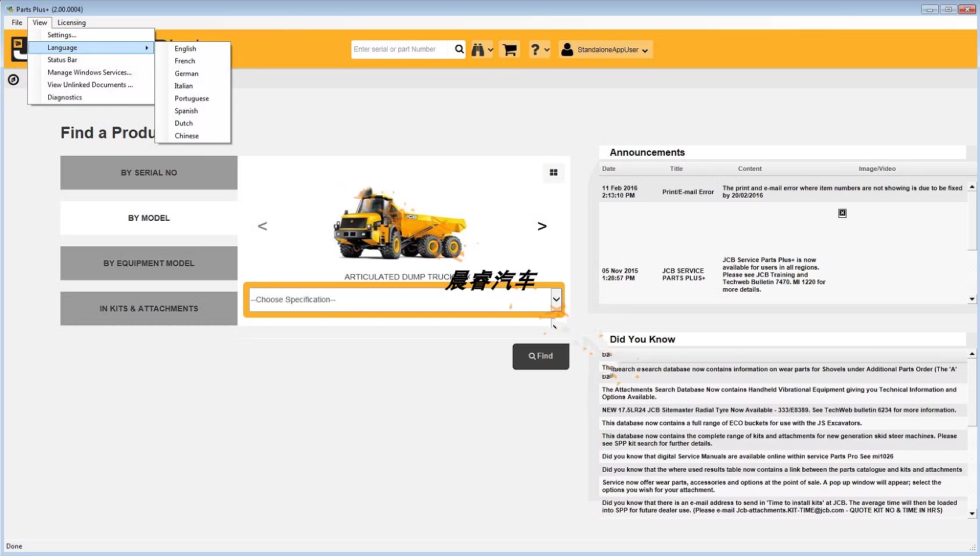Click the Image/Video column header

click(877, 168)
